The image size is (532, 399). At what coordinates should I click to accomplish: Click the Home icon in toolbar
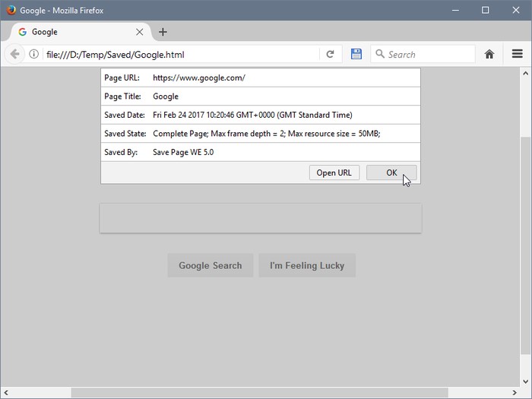tap(489, 54)
